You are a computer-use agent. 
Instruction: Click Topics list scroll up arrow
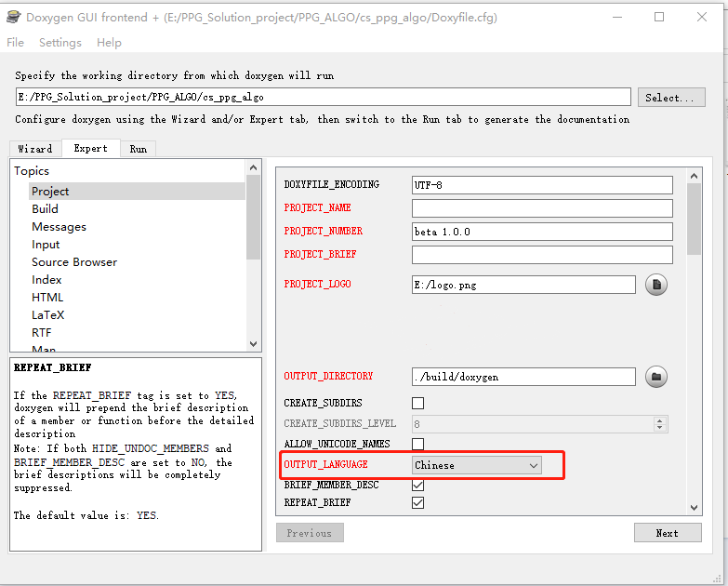[253, 167]
